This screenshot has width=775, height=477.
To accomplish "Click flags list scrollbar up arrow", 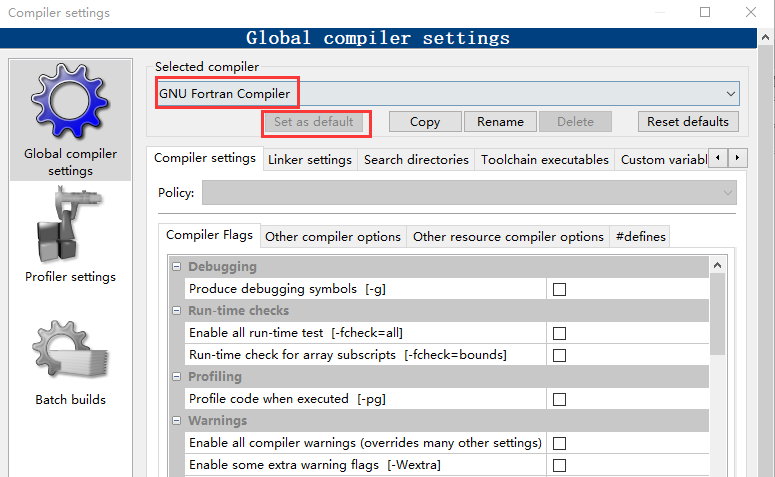I will click(x=717, y=265).
